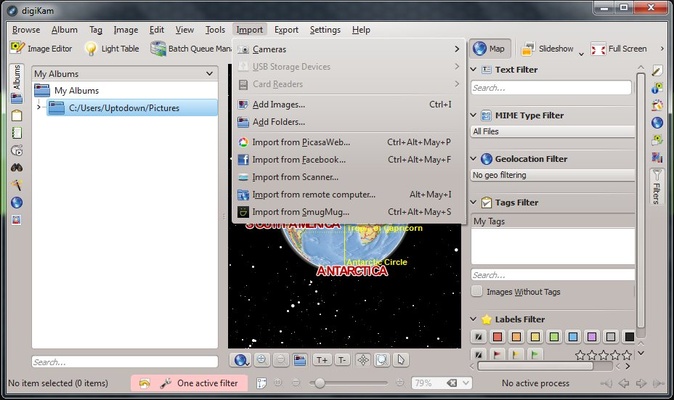Choose Add Images from Import menu
The image size is (674, 400).
[x=349, y=104]
